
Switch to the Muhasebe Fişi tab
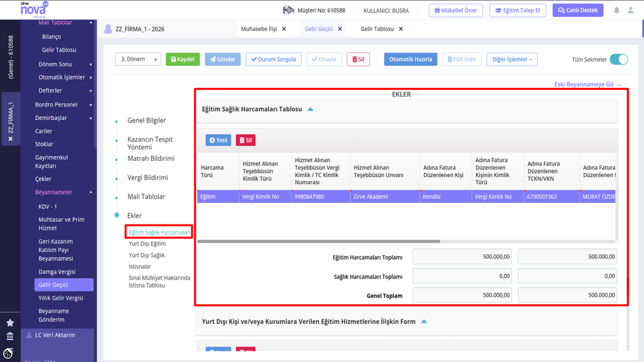pyautogui.click(x=258, y=29)
